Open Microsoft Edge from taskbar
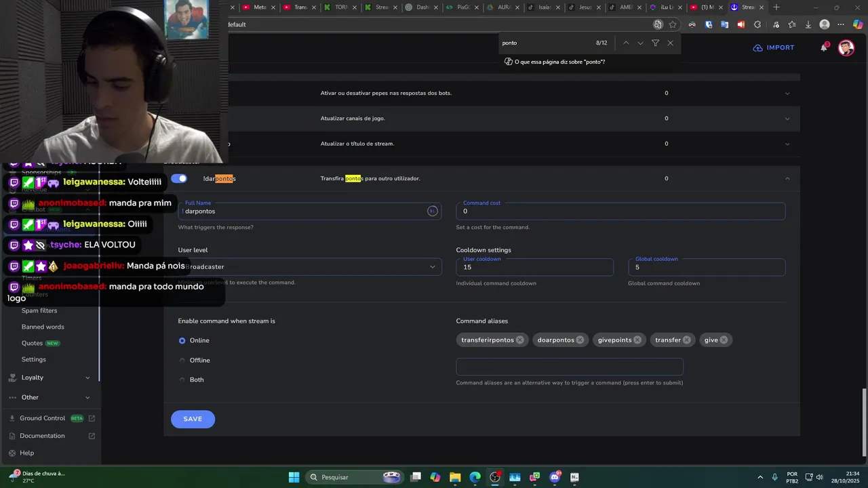 pos(475,477)
